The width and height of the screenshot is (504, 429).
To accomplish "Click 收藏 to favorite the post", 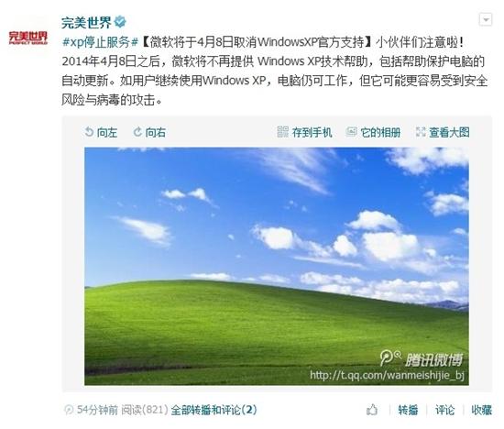I will (481, 410).
